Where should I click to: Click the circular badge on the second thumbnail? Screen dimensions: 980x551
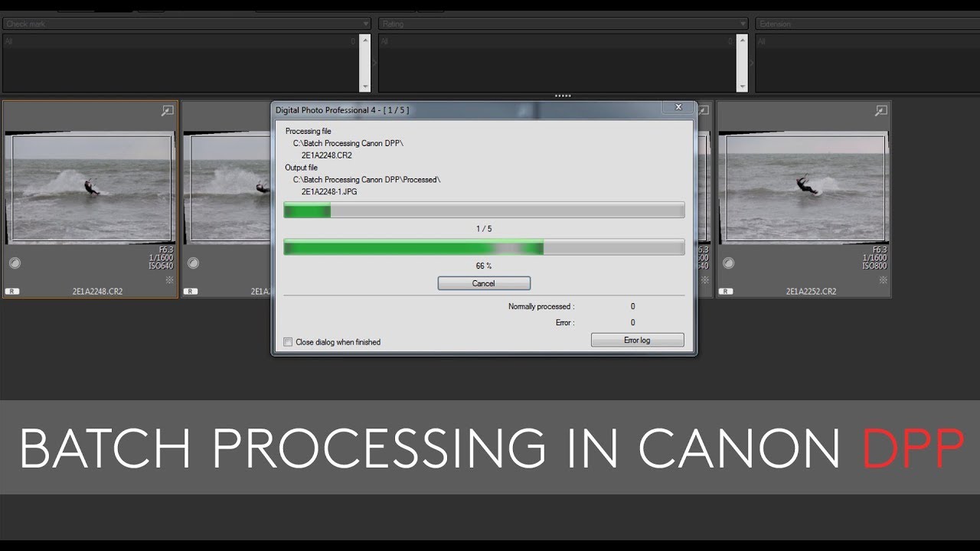[193, 263]
